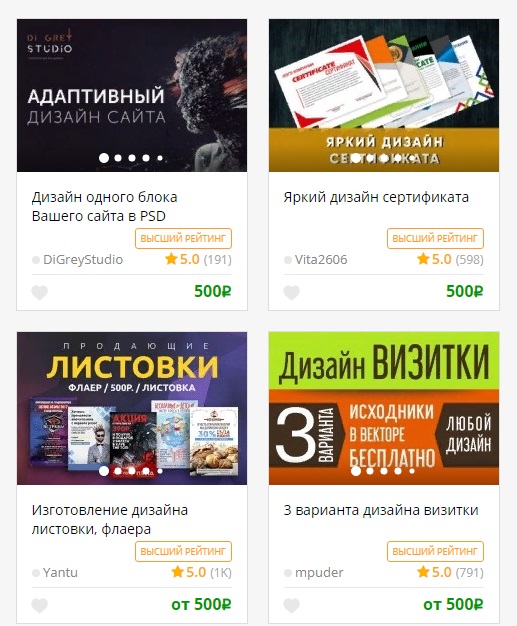Visit seller profile DiGreyStudio

[x=83, y=260]
